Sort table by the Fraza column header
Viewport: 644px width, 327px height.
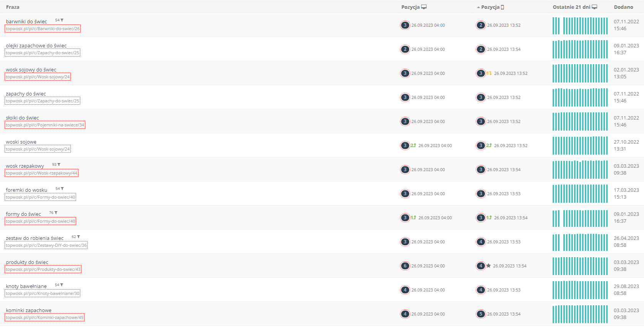coord(13,7)
